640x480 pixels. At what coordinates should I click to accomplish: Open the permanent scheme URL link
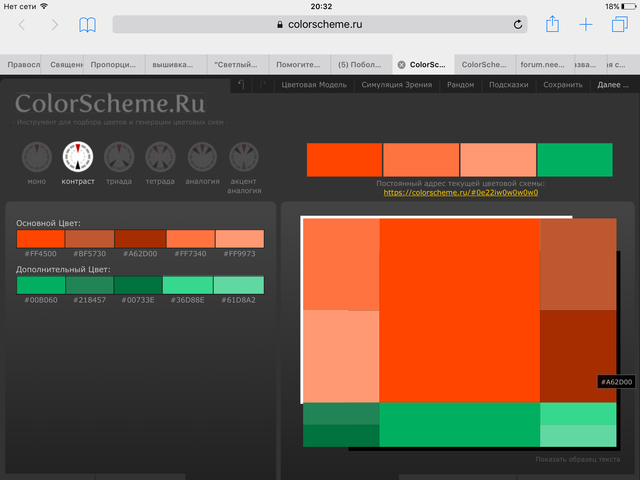click(x=460, y=192)
